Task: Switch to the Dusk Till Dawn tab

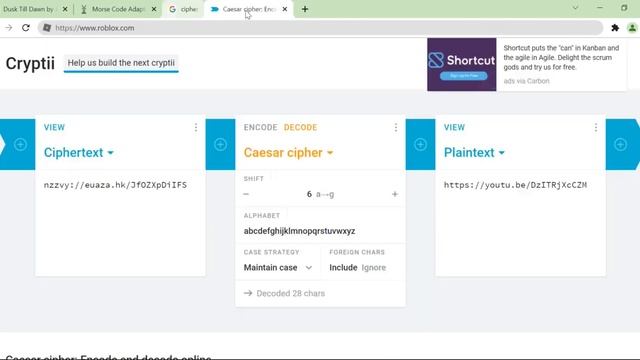Action: pos(29,9)
